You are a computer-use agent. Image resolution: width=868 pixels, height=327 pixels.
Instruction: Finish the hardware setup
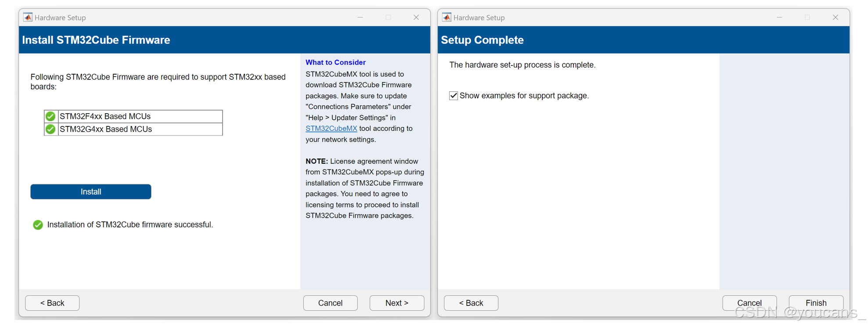click(x=816, y=303)
